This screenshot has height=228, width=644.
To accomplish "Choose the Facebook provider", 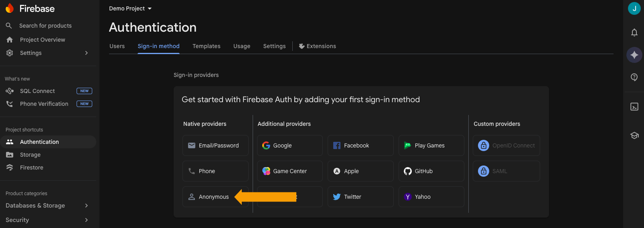I will click(360, 145).
